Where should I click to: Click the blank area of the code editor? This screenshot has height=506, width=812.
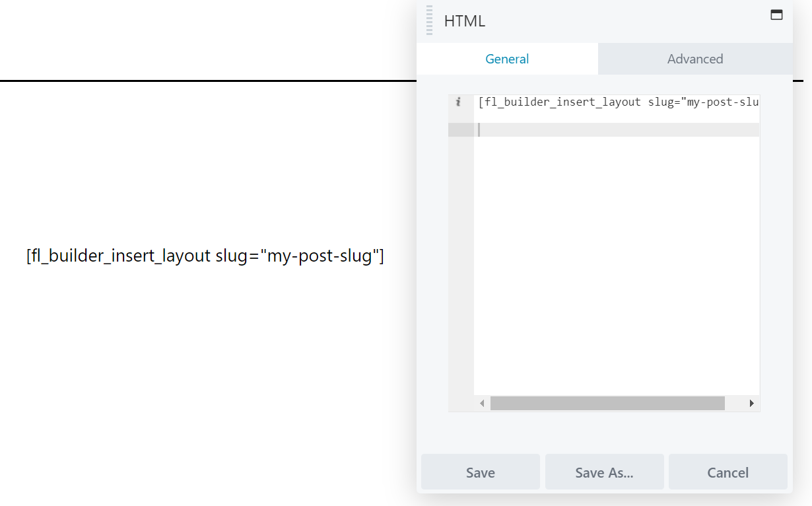click(614, 264)
